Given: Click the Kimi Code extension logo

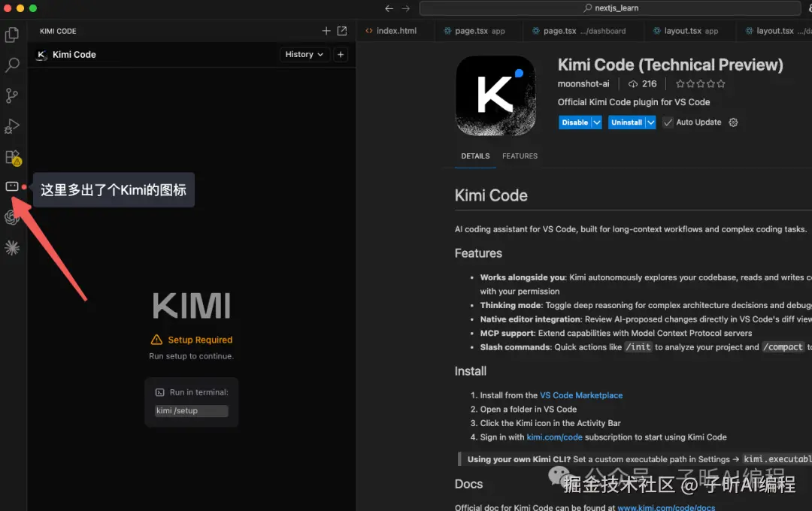Looking at the screenshot, I should tap(495, 95).
